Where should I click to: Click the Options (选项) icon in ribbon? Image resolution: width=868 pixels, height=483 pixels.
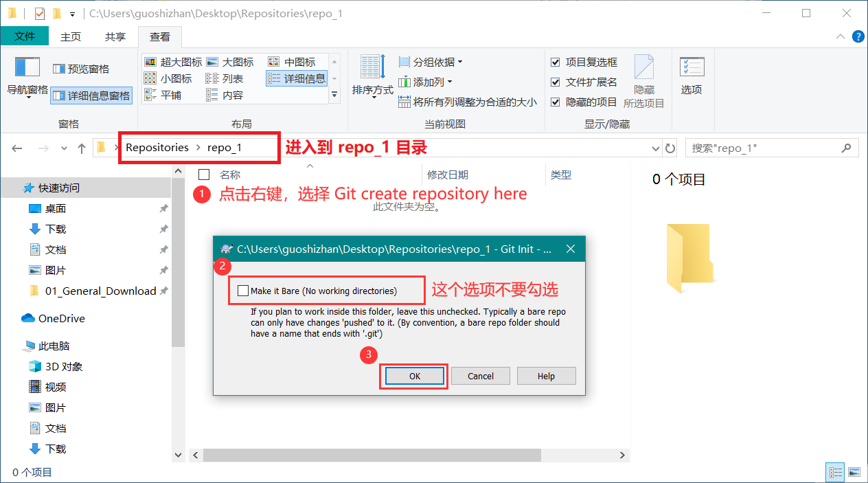click(x=692, y=69)
